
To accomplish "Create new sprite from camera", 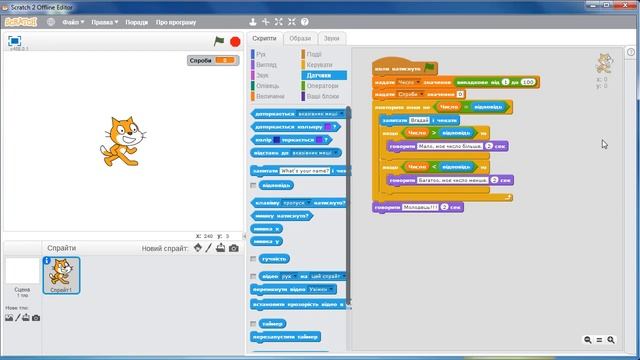I will pyautogui.click(x=233, y=248).
